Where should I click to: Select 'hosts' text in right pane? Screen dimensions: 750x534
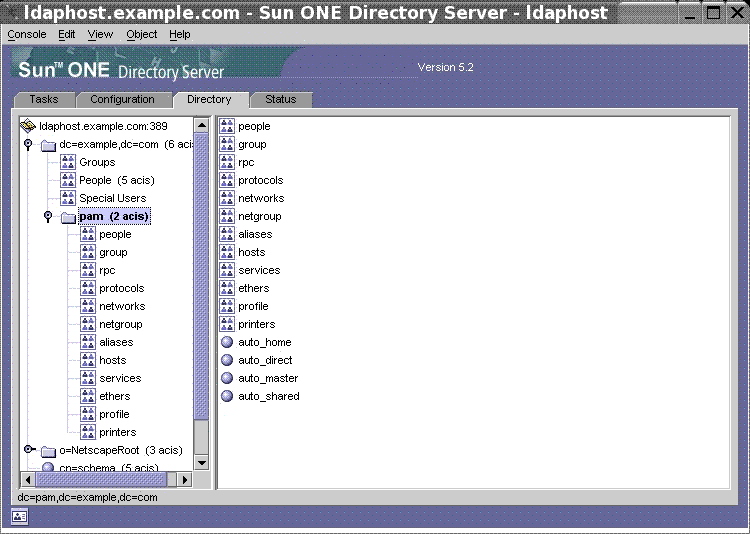252,252
